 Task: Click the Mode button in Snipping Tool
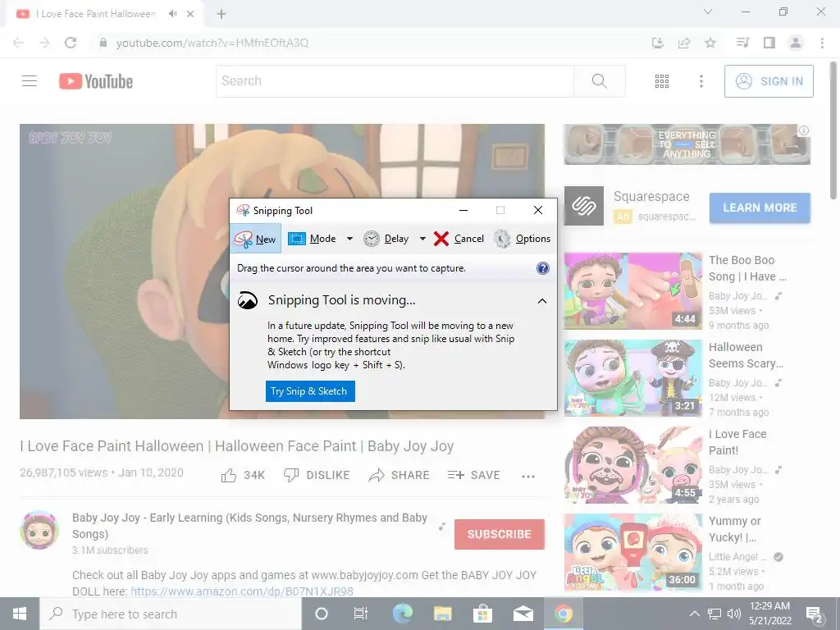click(313, 239)
